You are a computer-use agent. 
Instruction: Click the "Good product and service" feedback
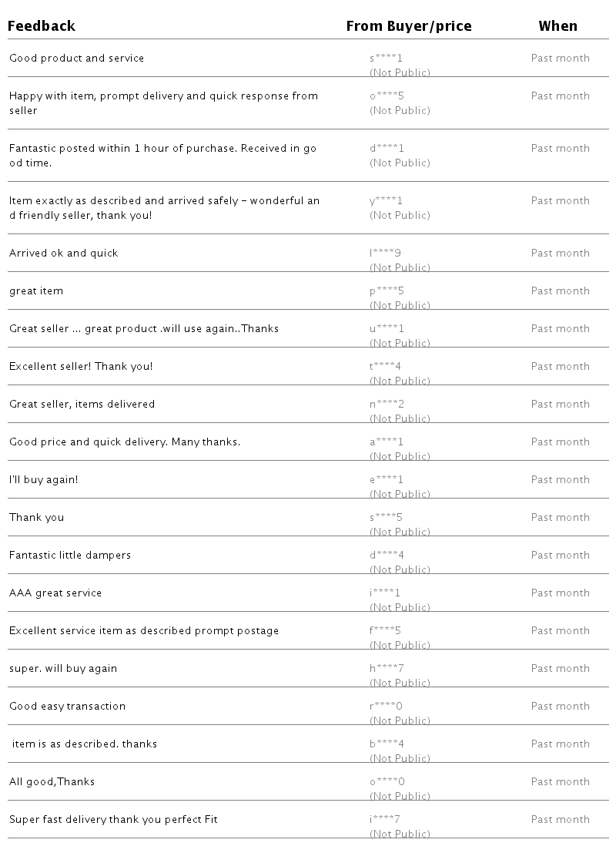[x=76, y=58]
